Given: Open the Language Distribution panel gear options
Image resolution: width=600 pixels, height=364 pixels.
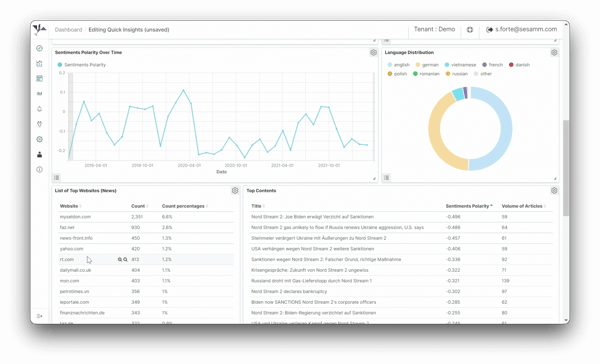Looking at the screenshot, I should 554,52.
